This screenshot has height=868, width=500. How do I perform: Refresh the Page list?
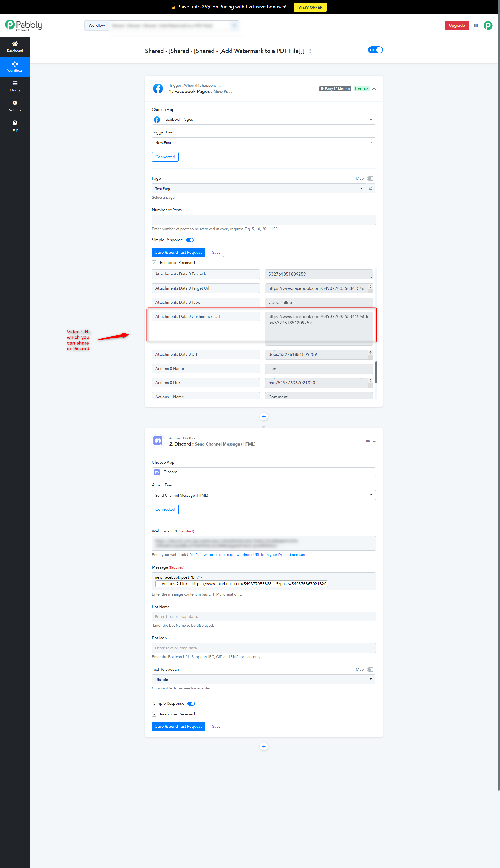point(371,189)
